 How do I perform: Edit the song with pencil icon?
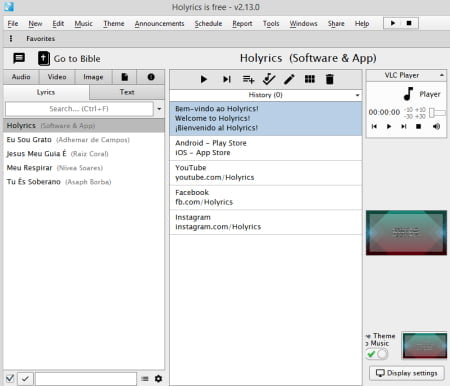click(x=289, y=79)
